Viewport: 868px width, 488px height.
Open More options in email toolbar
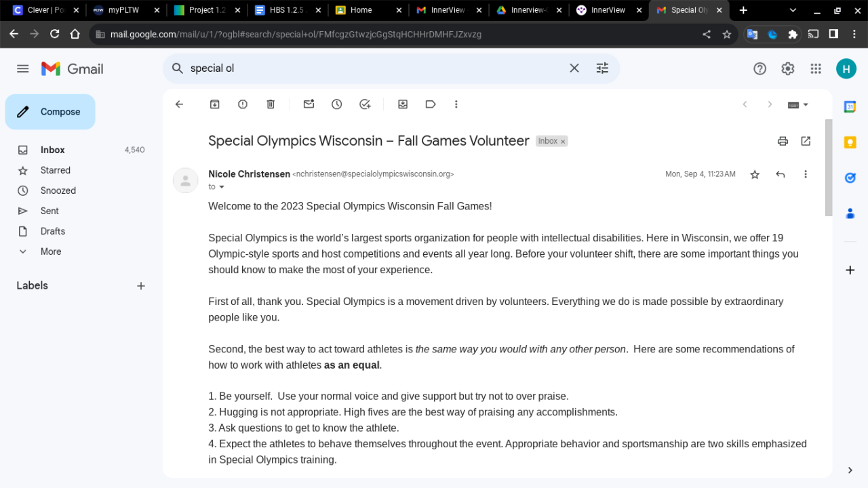[x=456, y=104]
